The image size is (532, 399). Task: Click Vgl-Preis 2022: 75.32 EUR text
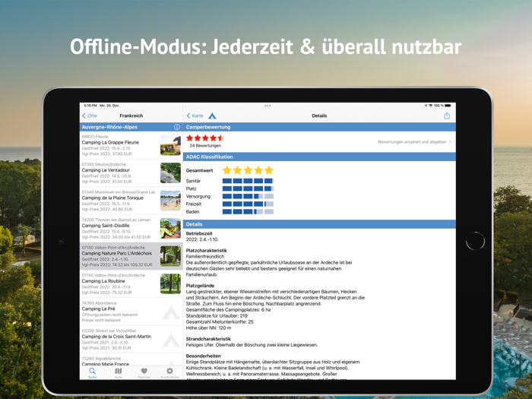click(107, 293)
